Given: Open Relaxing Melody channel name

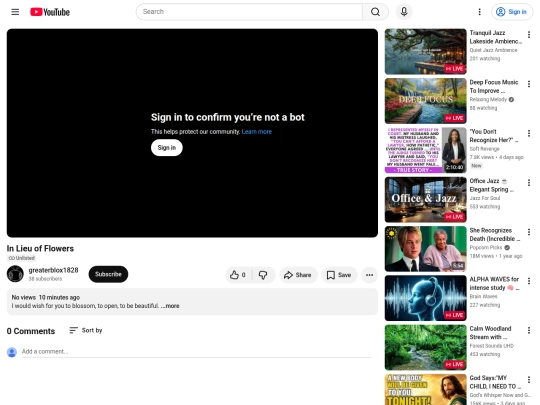Looking at the screenshot, I should point(488,100).
